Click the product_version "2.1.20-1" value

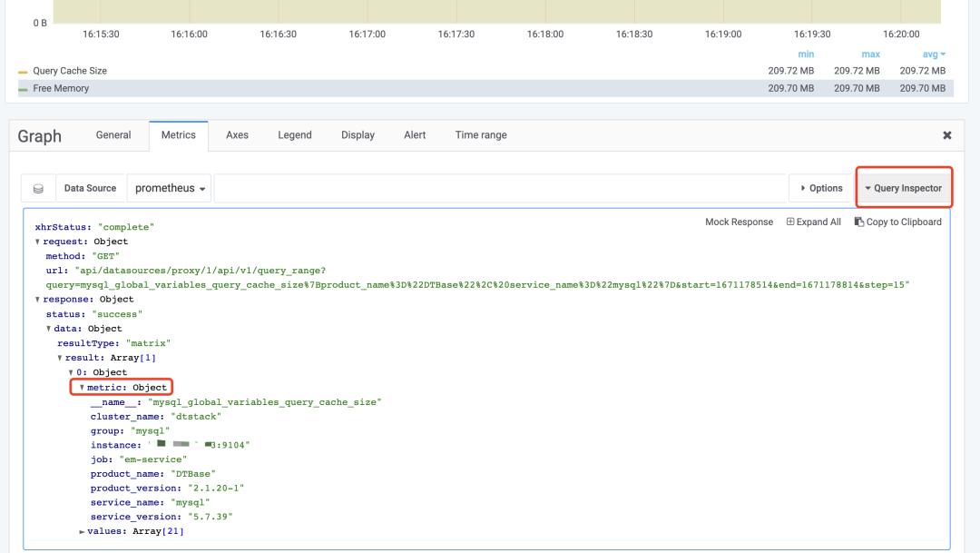coord(216,488)
